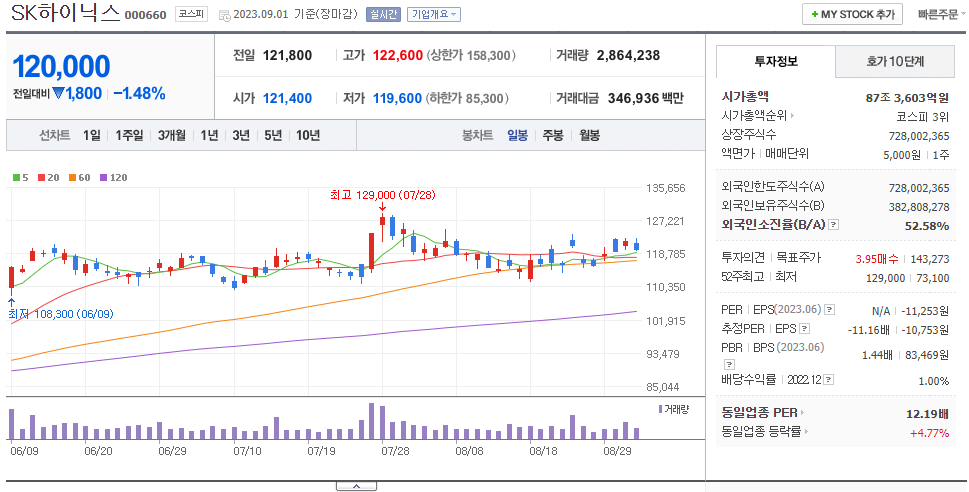Screen dimensions: 969x492
Task: Click the arrow next to 시가총액순위
Action: click(x=792, y=116)
